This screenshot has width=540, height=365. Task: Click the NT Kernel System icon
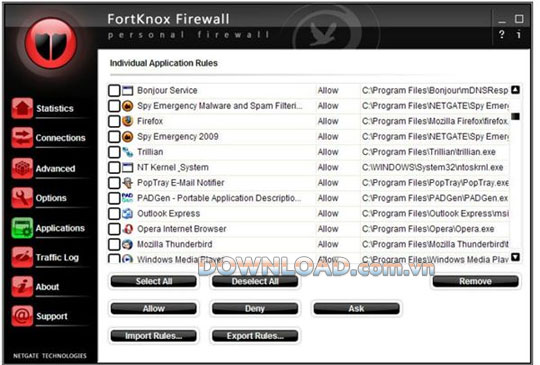[x=127, y=167]
